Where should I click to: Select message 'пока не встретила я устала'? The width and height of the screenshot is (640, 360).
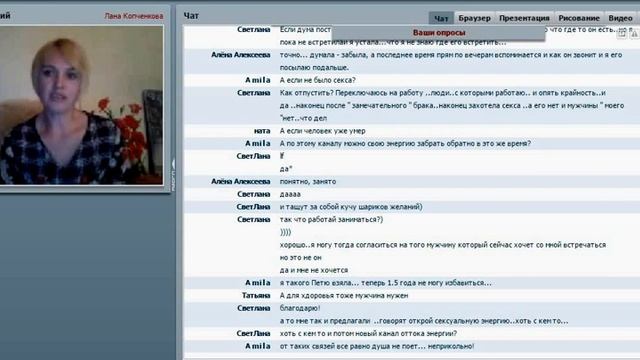tap(393, 42)
